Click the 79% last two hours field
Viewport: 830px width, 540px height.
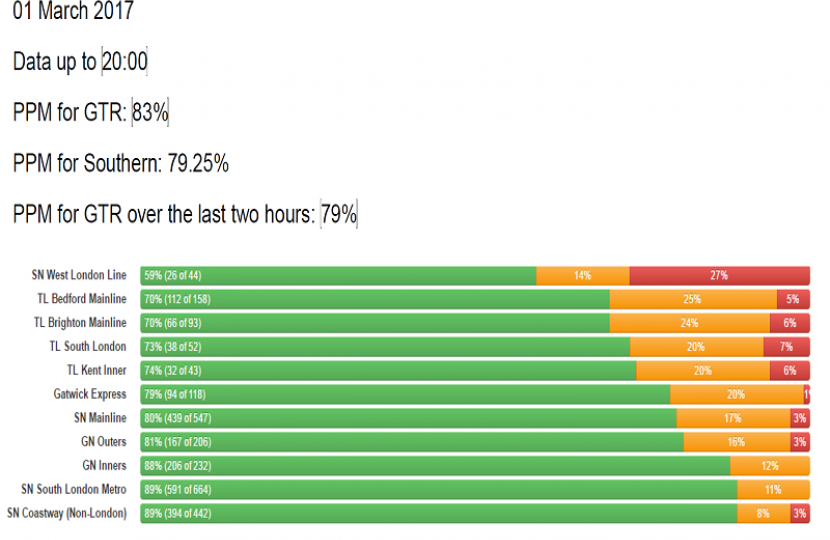coord(339,214)
